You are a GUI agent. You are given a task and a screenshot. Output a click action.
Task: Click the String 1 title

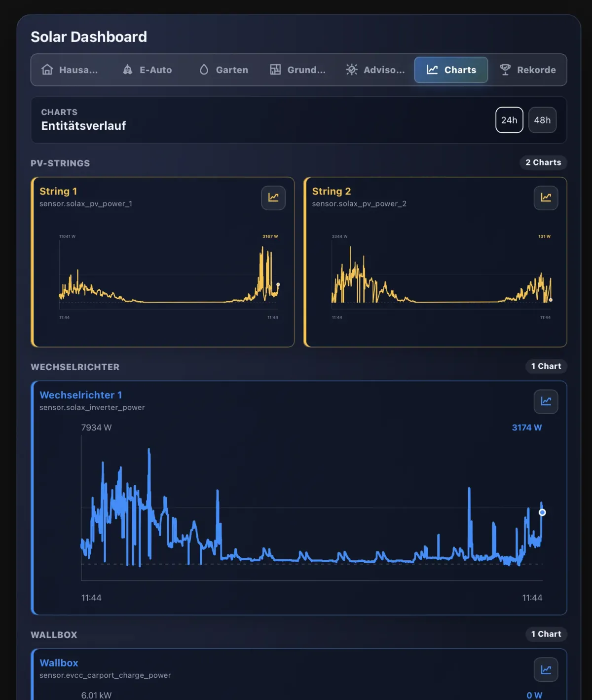pyautogui.click(x=58, y=191)
